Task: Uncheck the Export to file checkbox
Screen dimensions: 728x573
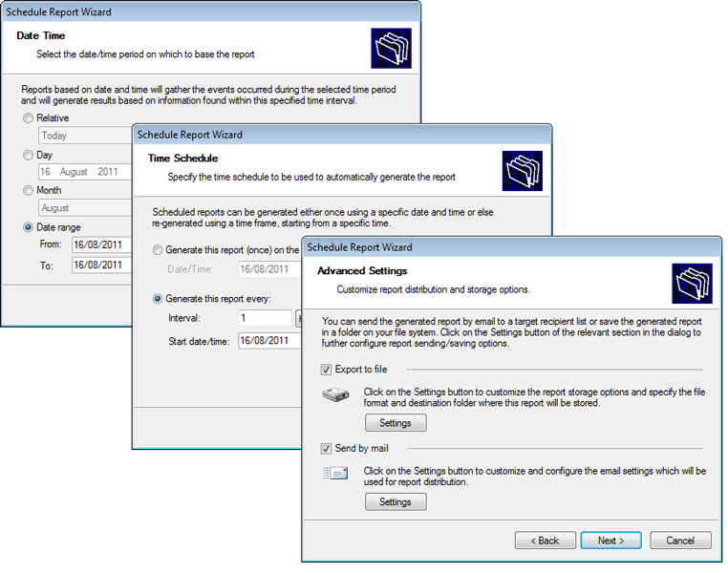Action: pos(326,370)
